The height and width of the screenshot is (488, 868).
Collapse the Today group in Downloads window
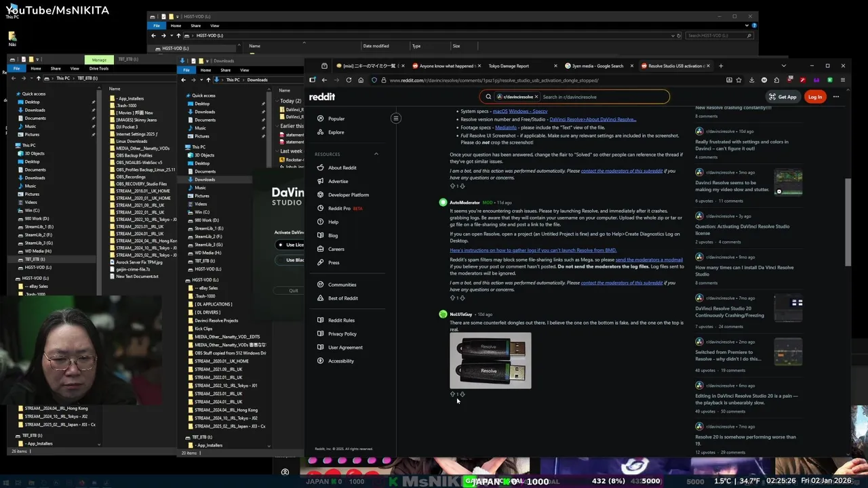(277, 101)
